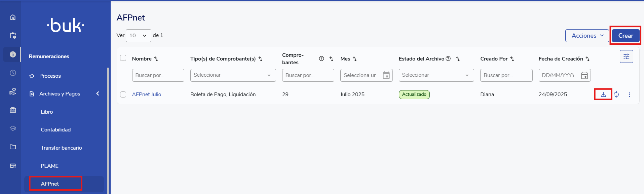Sort by Fecha de Creación
644x194 pixels.
point(588,59)
